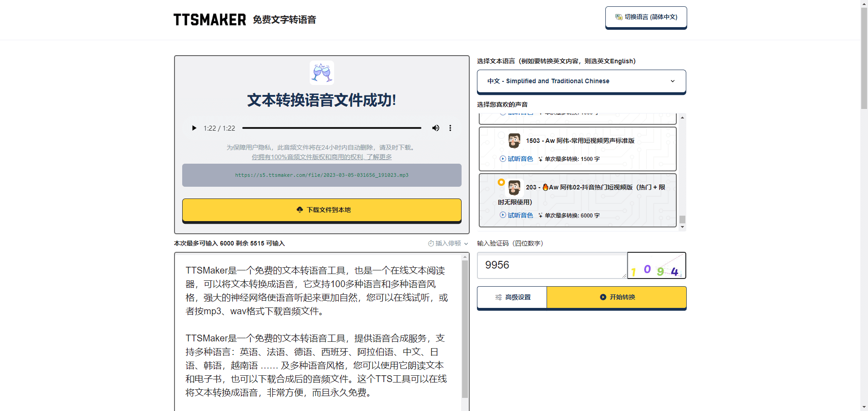Viewport: 868px width, 411px height.
Task: Click the text area scrollbar thumb
Action: 465,329
